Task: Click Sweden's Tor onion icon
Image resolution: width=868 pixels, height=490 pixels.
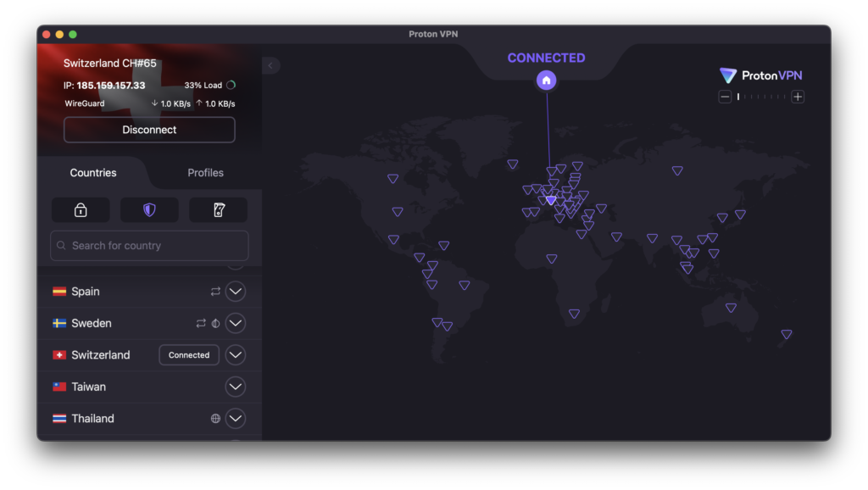Action: [x=216, y=323]
